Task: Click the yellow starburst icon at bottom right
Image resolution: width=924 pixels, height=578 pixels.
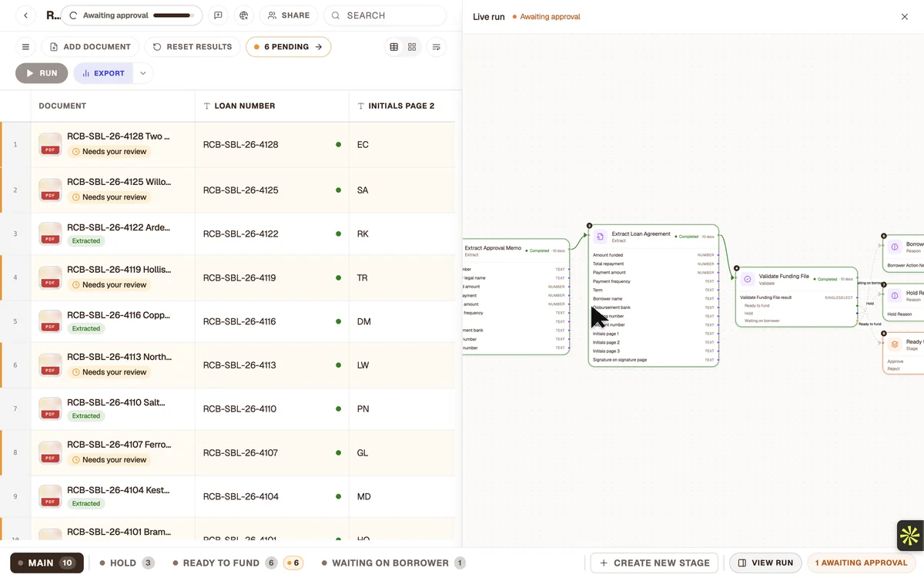Action: tap(909, 536)
